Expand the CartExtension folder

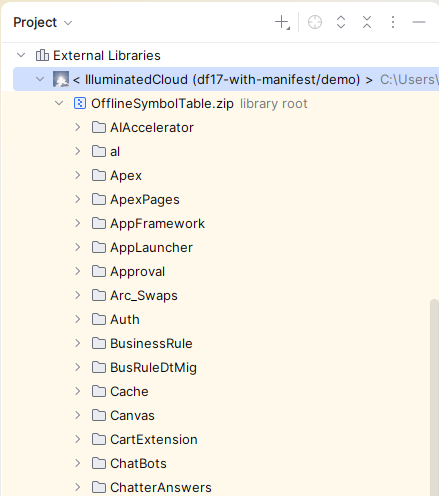pyautogui.click(x=78, y=439)
